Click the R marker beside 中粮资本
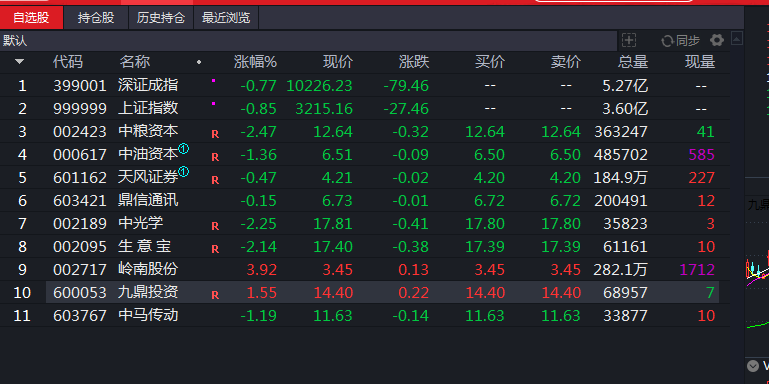The image size is (769, 384). pos(215,134)
